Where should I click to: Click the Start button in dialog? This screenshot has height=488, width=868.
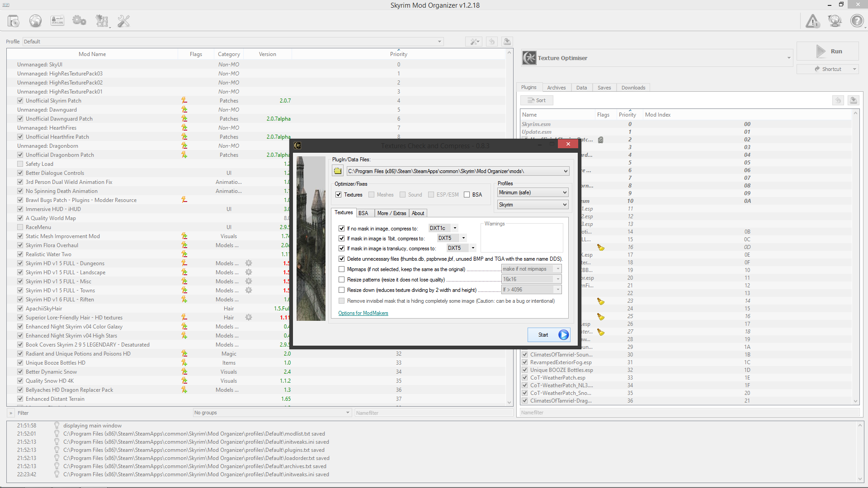[549, 335]
